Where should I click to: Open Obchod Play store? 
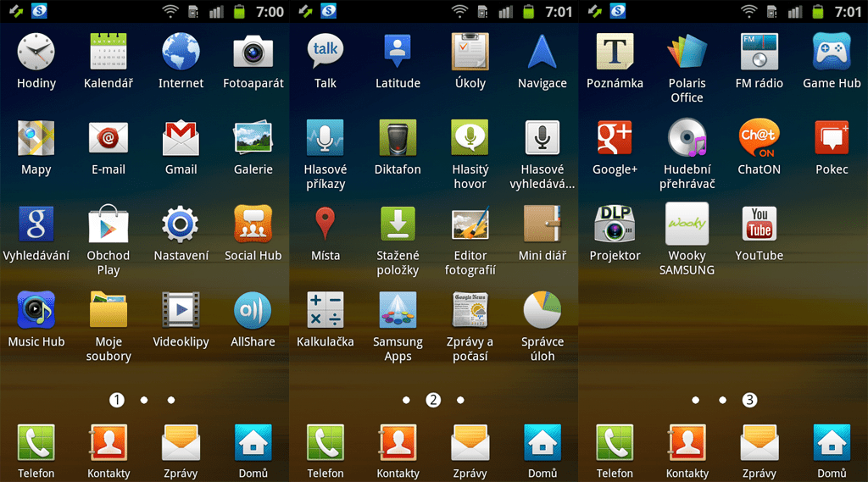coord(108,224)
